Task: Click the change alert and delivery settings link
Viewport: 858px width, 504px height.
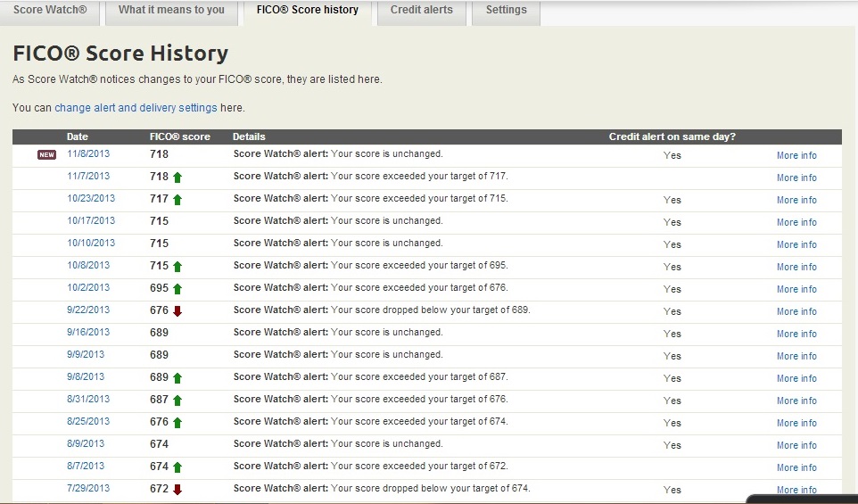Action: pos(136,108)
